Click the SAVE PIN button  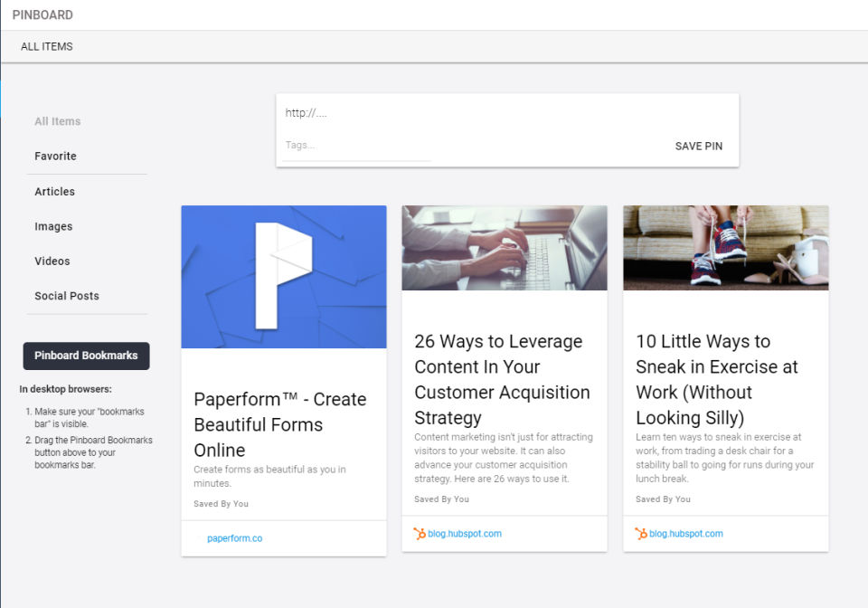pos(699,147)
